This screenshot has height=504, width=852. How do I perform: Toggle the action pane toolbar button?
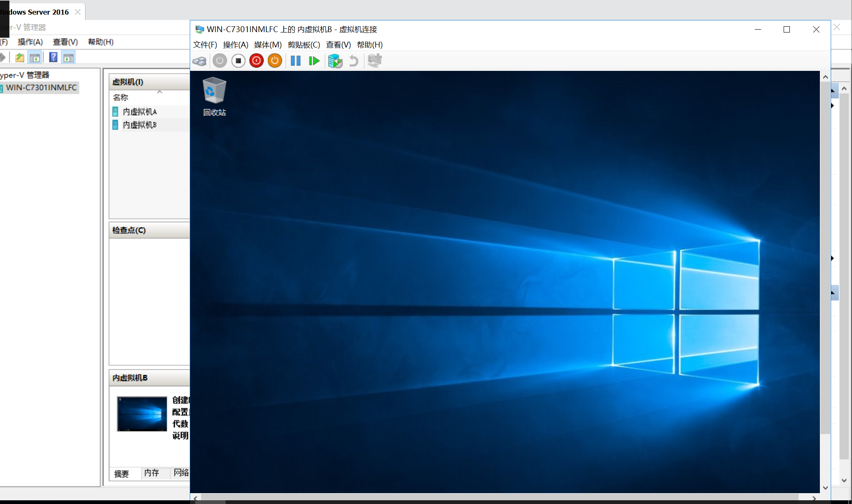pyautogui.click(x=69, y=58)
